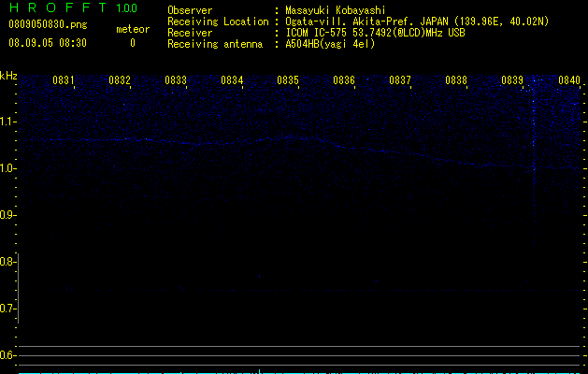The width and height of the screenshot is (588, 374).
Task: Click the 0839 time marker
Action: pyautogui.click(x=512, y=80)
